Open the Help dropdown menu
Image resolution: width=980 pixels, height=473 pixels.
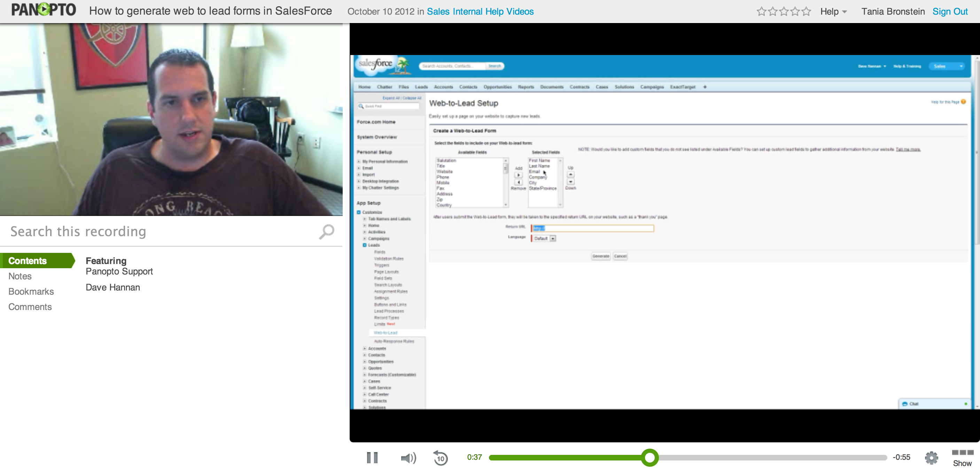pos(833,11)
